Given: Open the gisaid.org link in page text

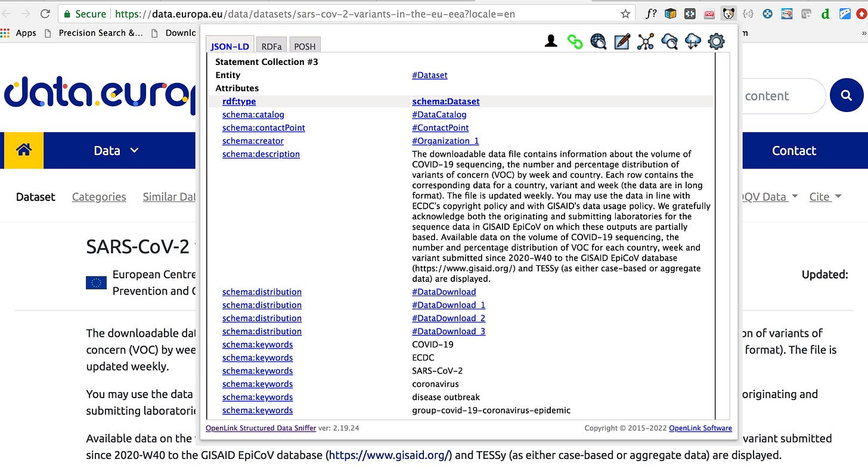Looking at the screenshot, I should [390, 455].
